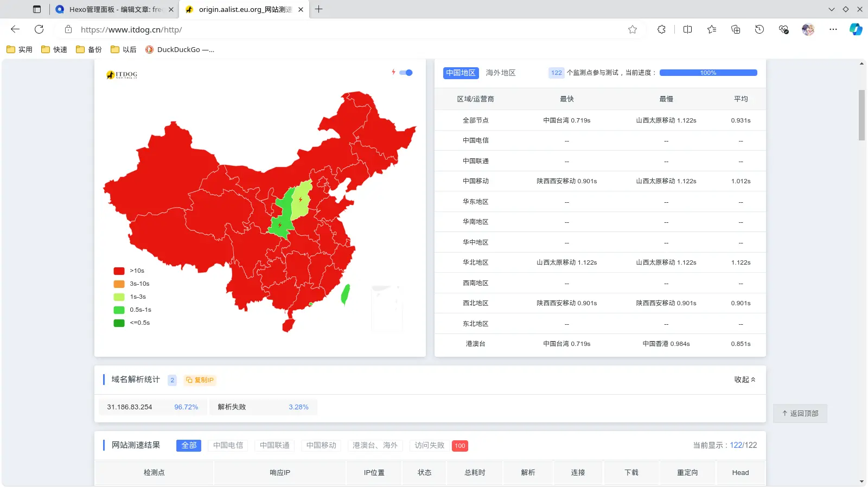Click the 解析失败 3.28% entry
Viewport: 868px width, 488px height.
[x=263, y=407]
